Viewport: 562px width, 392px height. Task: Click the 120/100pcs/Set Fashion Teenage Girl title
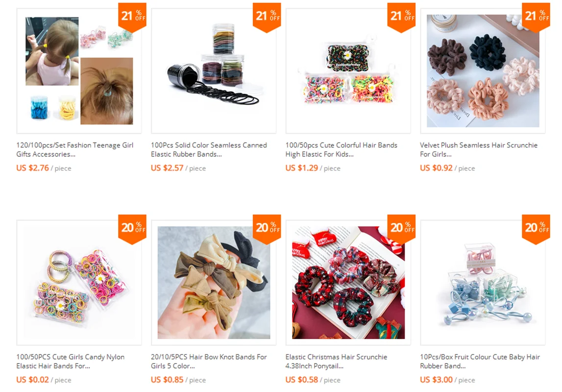74,150
